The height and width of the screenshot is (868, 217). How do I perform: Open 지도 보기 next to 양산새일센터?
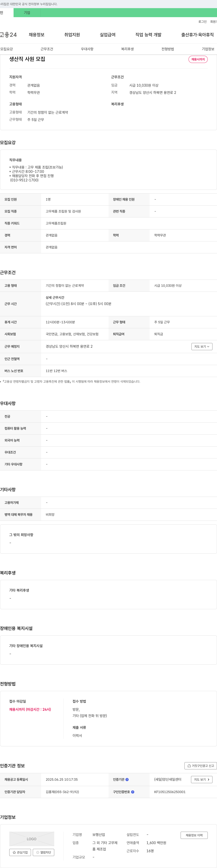click(x=202, y=779)
